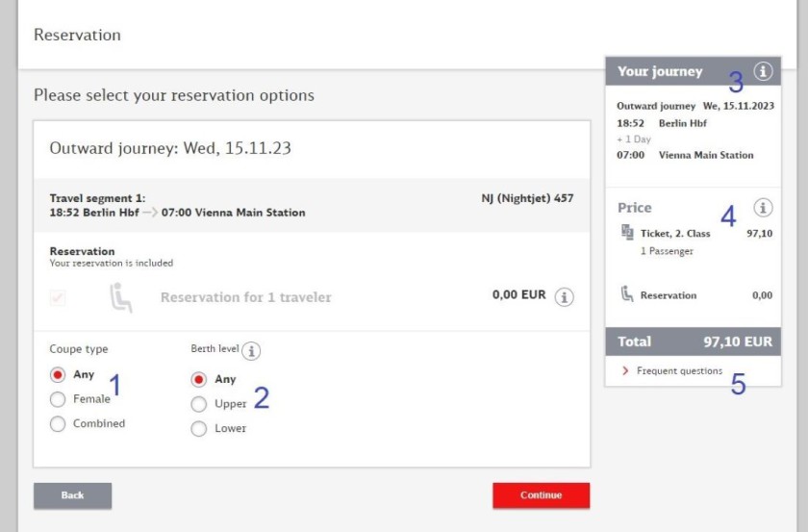Image resolution: width=808 pixels, height=532 pixels.
Task: Toggle the reservation included checkbox
Action: (58, 298)
